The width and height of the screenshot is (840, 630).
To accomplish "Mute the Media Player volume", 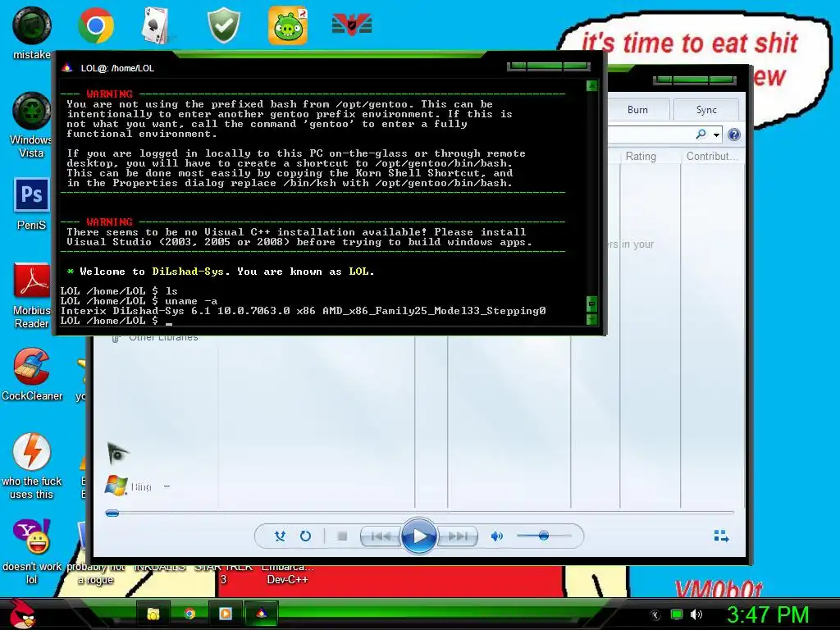I will 496,536.
